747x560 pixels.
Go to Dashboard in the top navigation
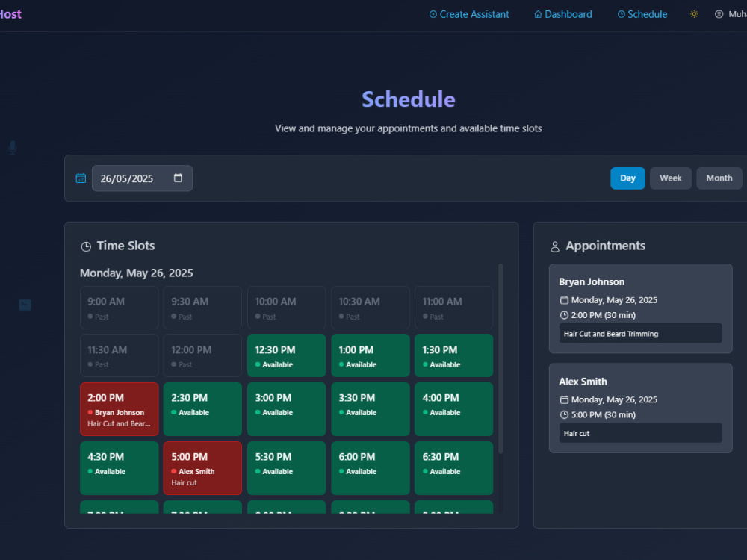point(562,14)
